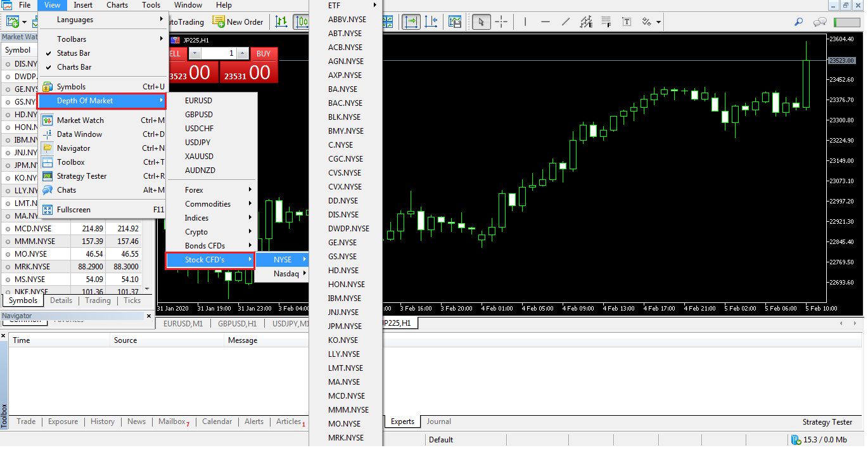Open the File menu

tap(25, 5)
